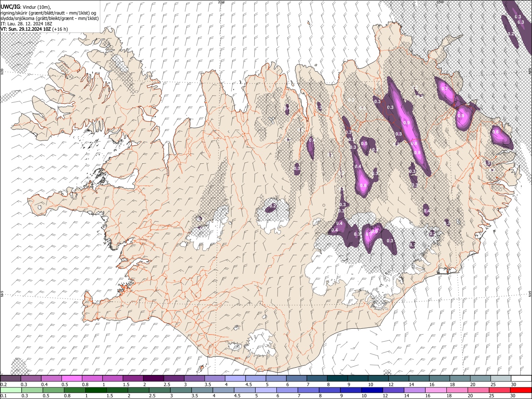
Task: Select the dark teal top-row swatch starting at 8
Action: pos(337,378)
